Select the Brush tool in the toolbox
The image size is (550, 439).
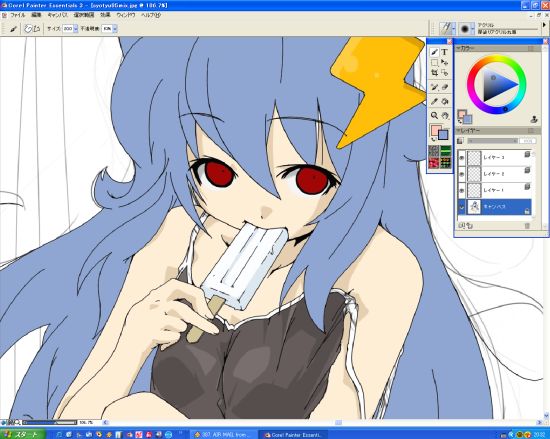(435, 52)
